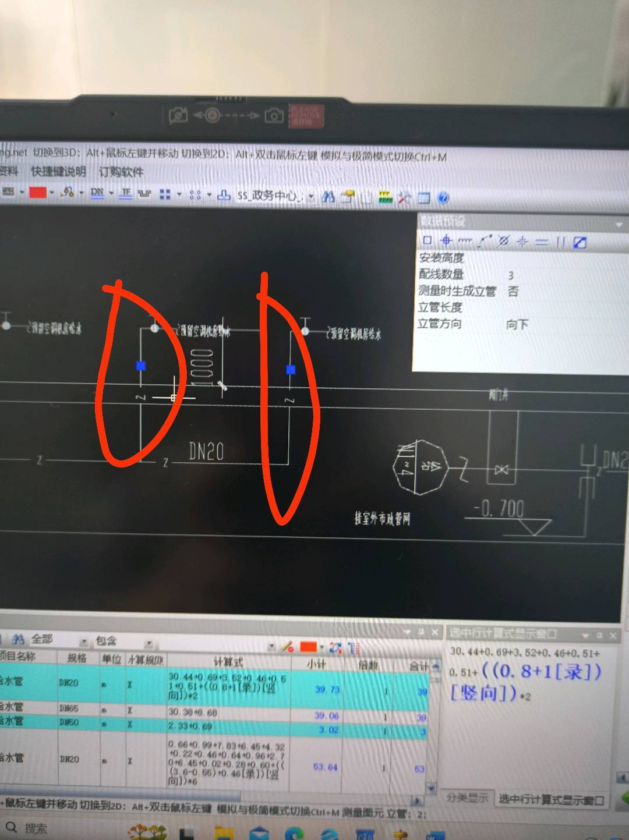Click the table's vertical scrollbar up arrow
629x840 pixels.
(436, 667)
